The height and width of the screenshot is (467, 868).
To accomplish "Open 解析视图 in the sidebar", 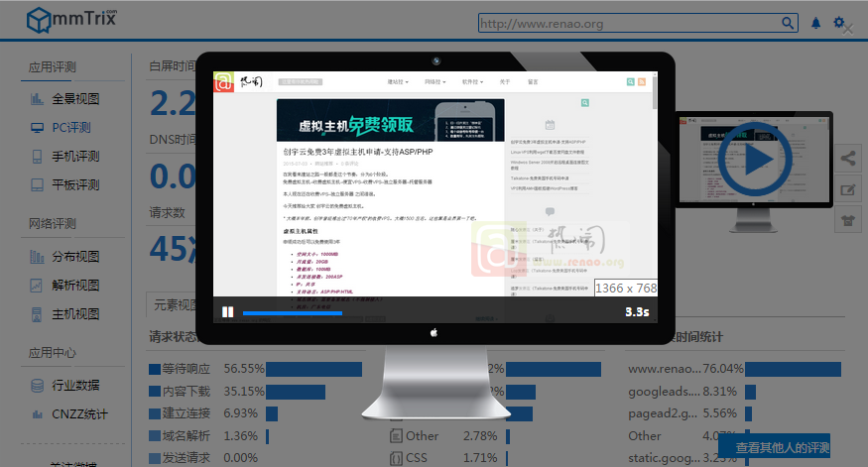I will [x=75, y=286].
